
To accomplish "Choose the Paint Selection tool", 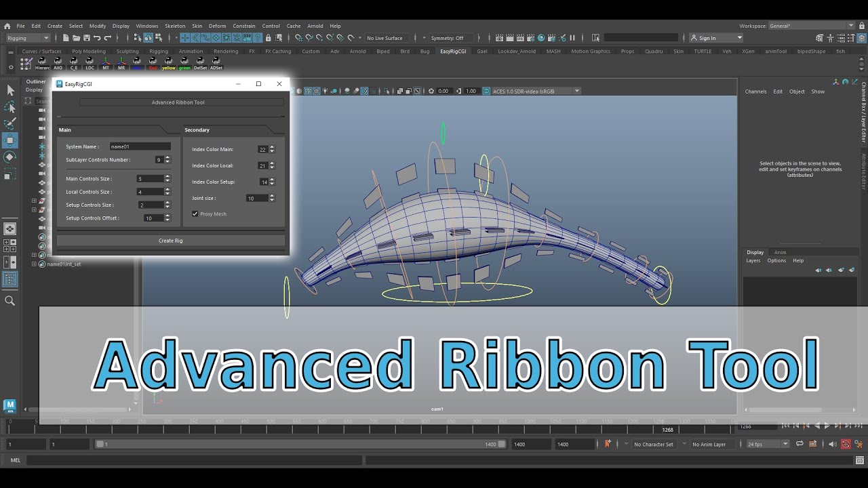I will pos(10,124).
